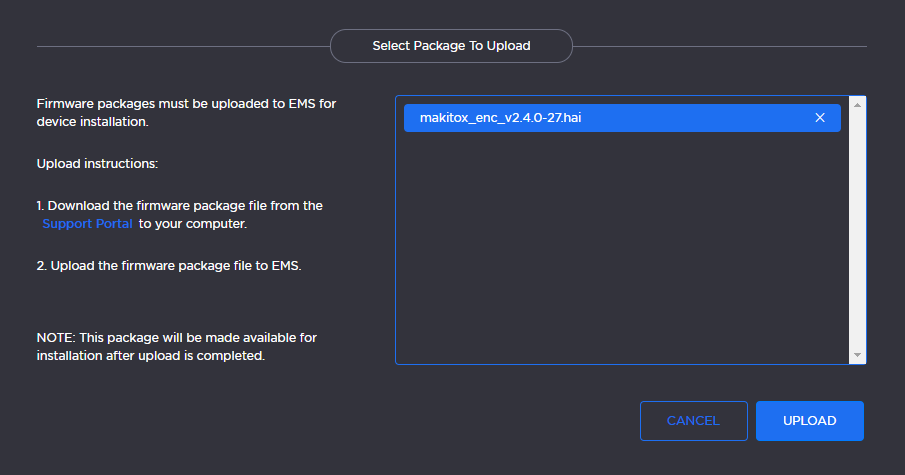
Task: Click the 'Firmware packages must be uploaded' text
Action: coord(186,104)
